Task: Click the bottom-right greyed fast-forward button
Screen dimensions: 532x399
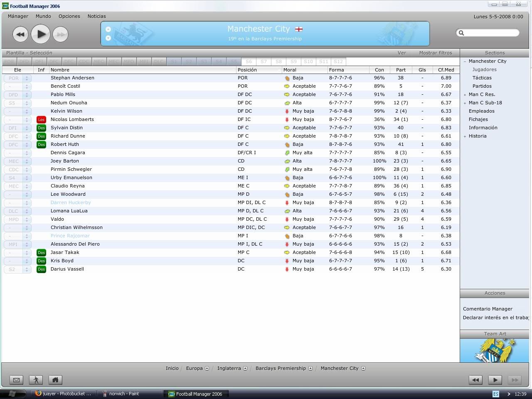Action: [x=515, y=380]
